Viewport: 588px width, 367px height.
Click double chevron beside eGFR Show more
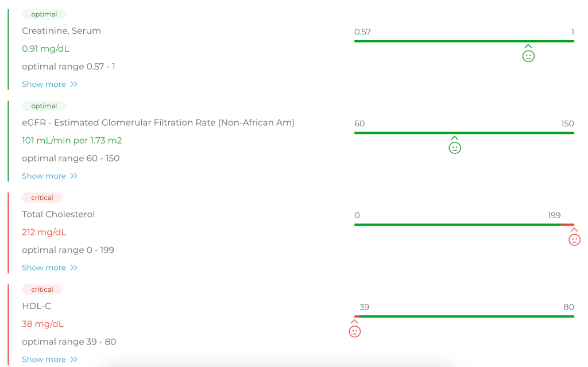pyautogui.click(x=74, y=176)
